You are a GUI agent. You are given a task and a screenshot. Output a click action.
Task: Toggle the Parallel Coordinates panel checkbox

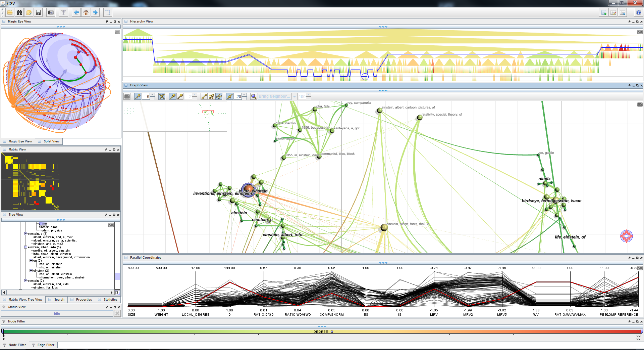[126, 258]
